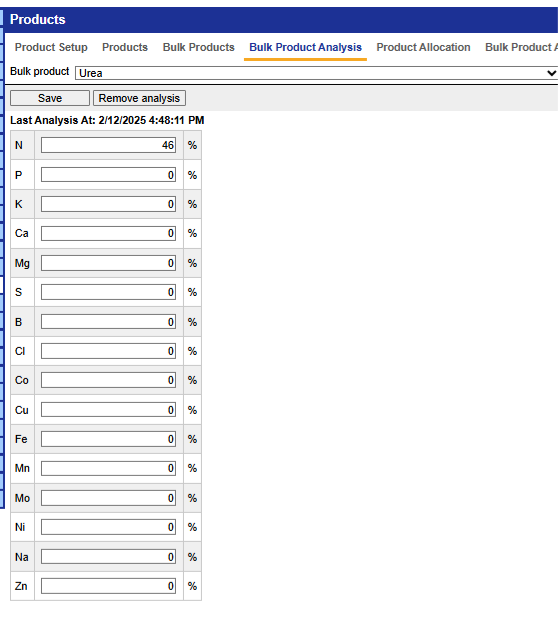Click the Remove analysis button
Screen dimensions: 558x620
tap(139, 98)
